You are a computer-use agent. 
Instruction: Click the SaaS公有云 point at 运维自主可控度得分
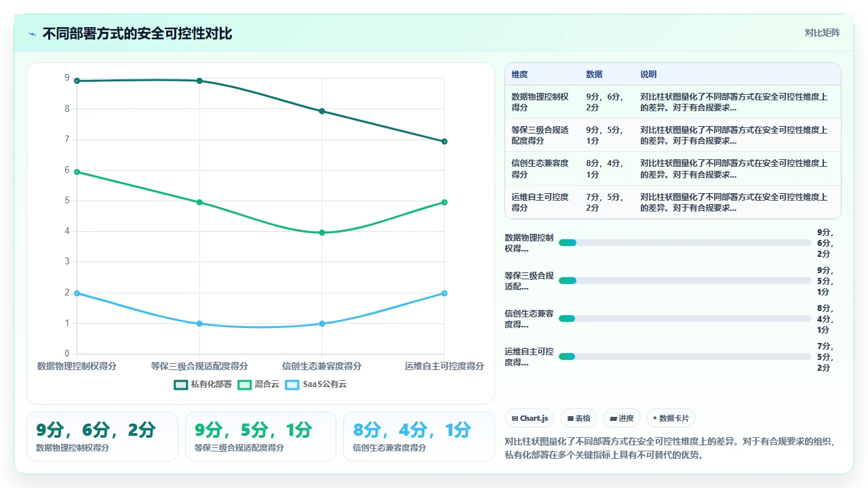pos(445,293)
